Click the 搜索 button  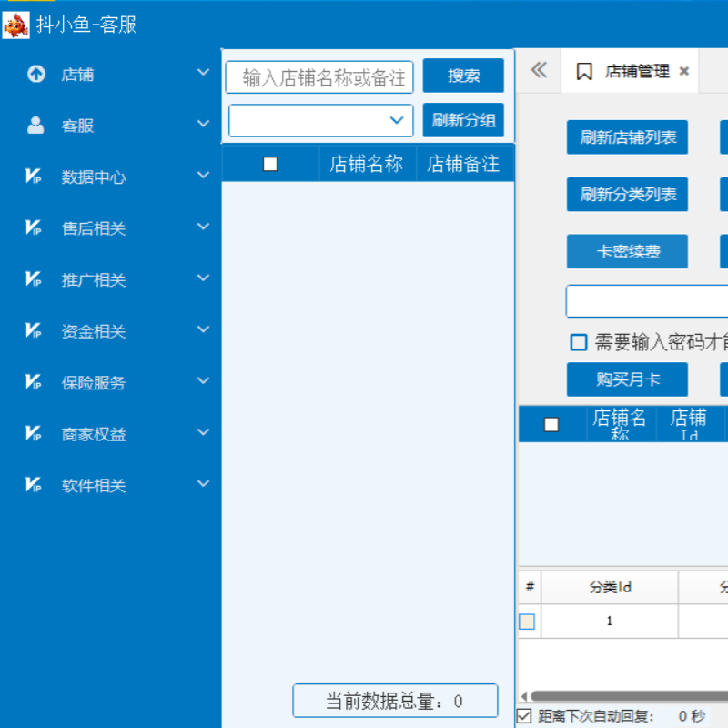(x=463, y=76)
